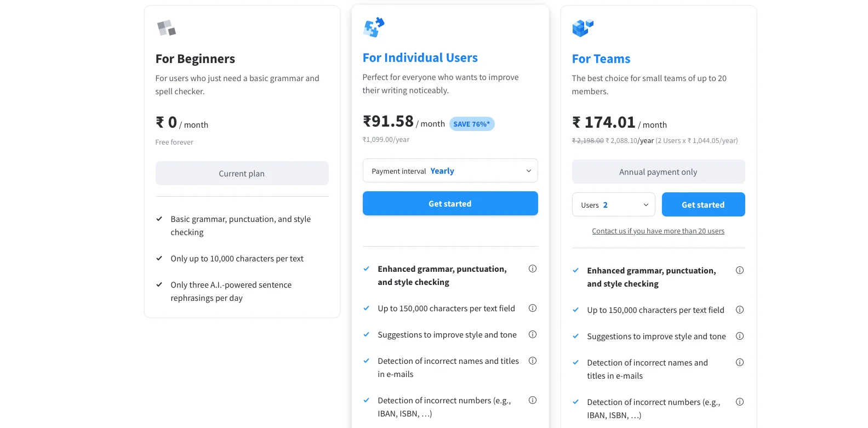
Task: Click the blue cubes icon above For Teams
Action: pyautogui.click(x=583, y=27)
